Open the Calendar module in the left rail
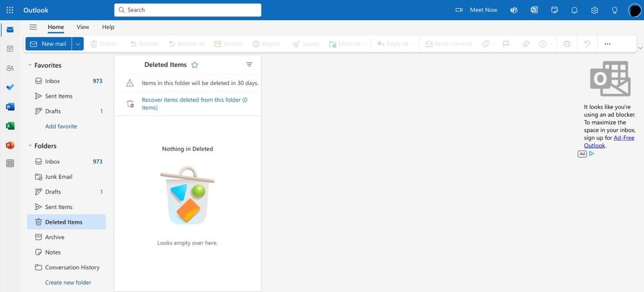644x292 pixels. [10, 48]
